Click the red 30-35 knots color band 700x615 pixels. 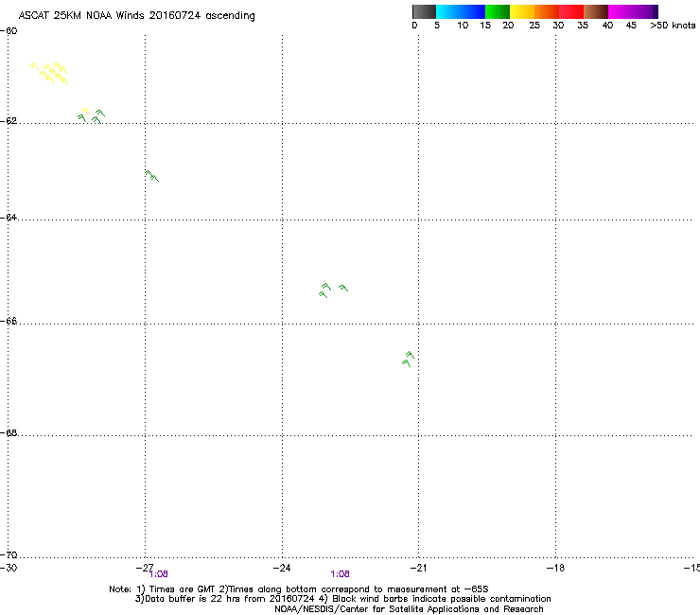[x=571, y=11]
